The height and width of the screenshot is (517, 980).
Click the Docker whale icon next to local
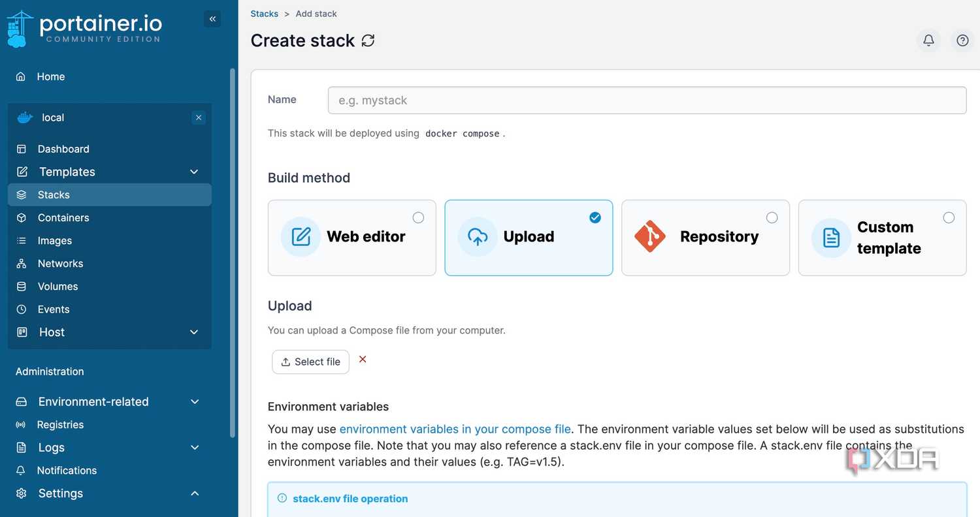25,117
